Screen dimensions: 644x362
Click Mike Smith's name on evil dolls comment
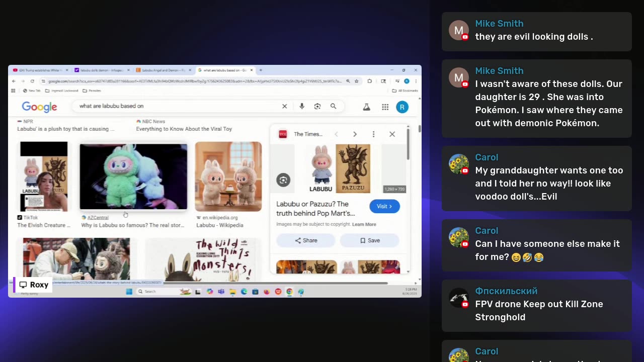click(499, 24)
